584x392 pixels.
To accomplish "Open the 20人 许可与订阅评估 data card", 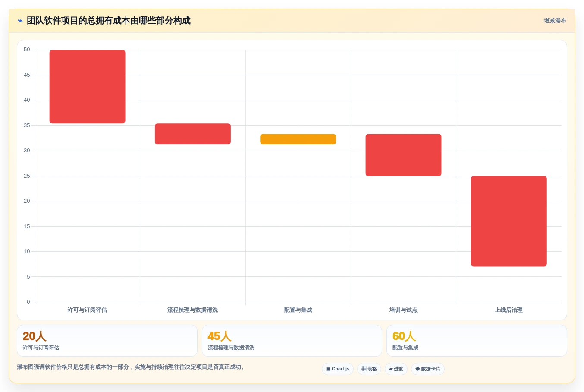I will click(107, 341).
